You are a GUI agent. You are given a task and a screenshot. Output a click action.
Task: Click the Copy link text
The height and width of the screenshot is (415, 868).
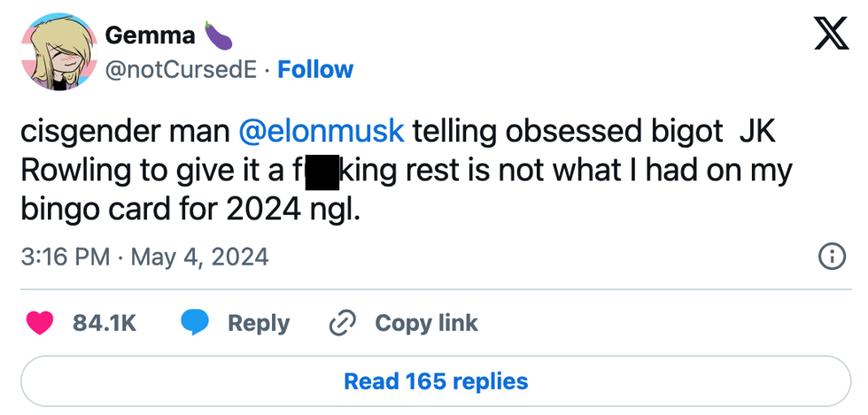[x=426, y=323]
